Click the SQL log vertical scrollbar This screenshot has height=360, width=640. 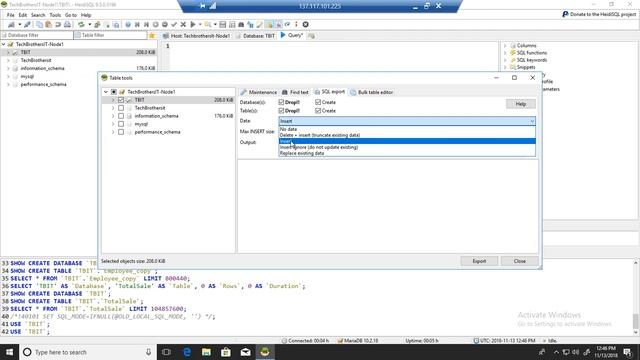pos(636,298)
